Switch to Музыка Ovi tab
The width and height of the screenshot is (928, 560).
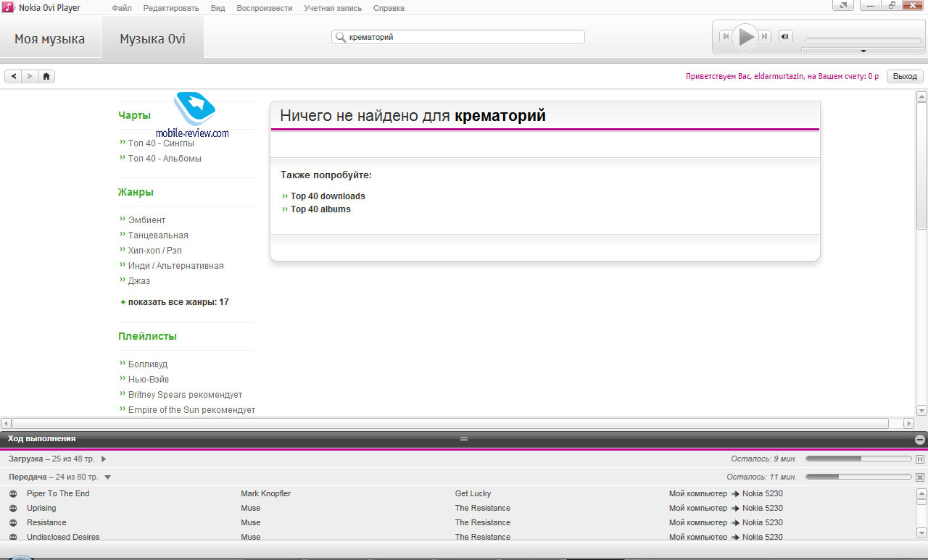coord(152,38)
